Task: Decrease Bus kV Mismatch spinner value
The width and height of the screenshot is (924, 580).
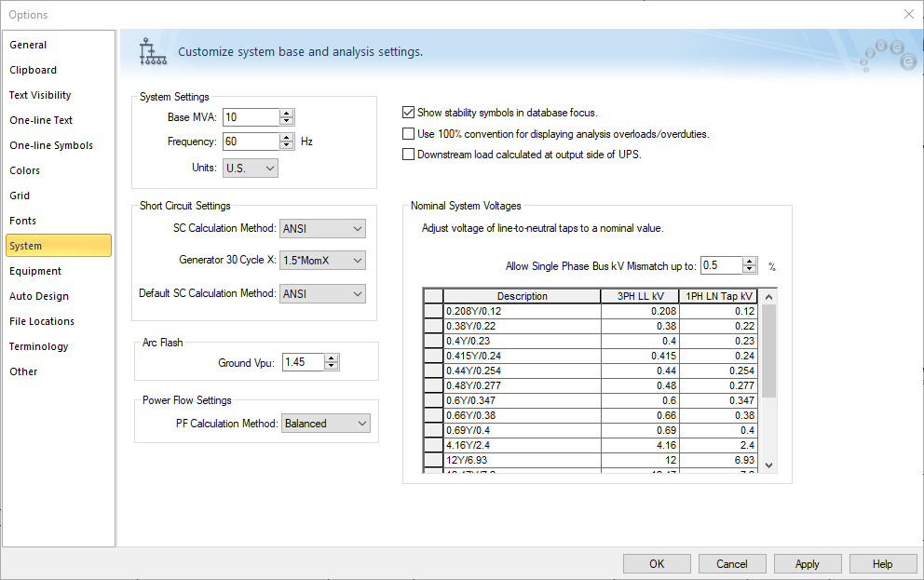Action: 750,270
